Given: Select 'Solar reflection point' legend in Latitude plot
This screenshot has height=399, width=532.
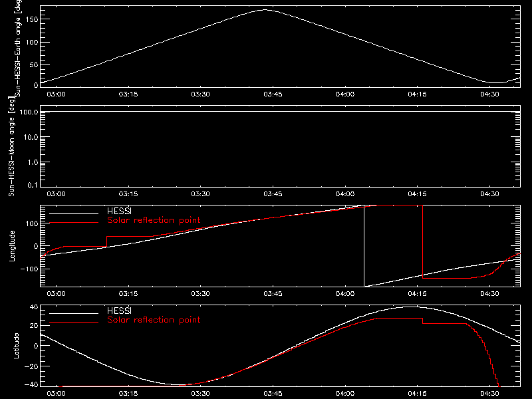Looking at the screenshot, I should coord(154,320).
